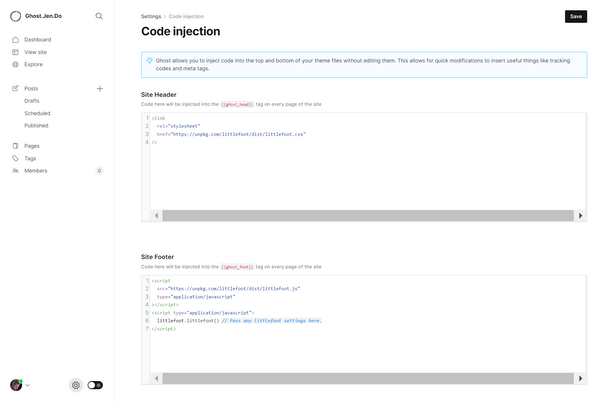The image size is (600, 403).
Task: Open Published posts
Action: tap(36, 126)
